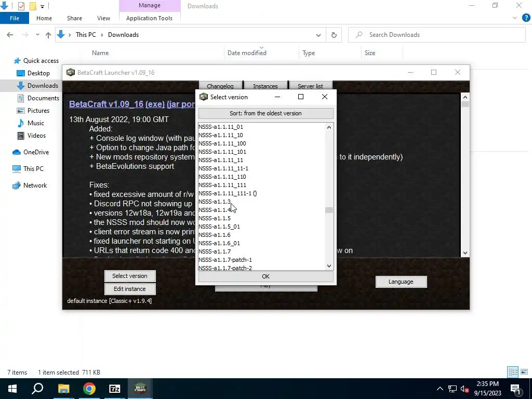The width and height of the screenshot is (532, 399).
Task: Open the Instances tab in launcher
Action: point(265,86)
